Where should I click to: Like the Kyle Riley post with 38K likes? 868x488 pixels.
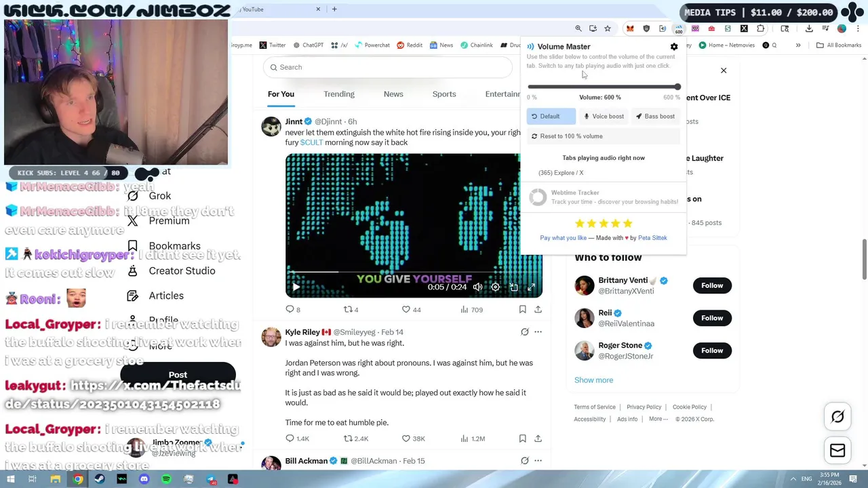pos(413,439)
